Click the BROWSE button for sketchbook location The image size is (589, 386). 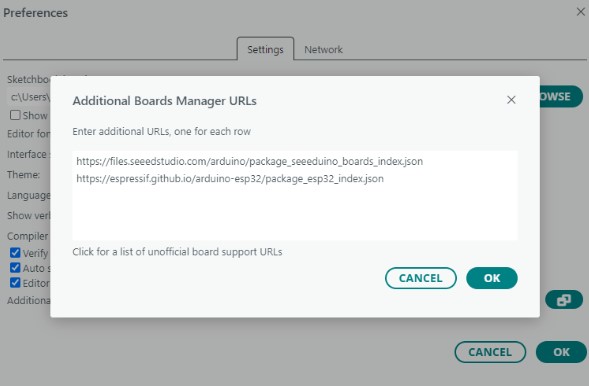[x=561, y=96]
